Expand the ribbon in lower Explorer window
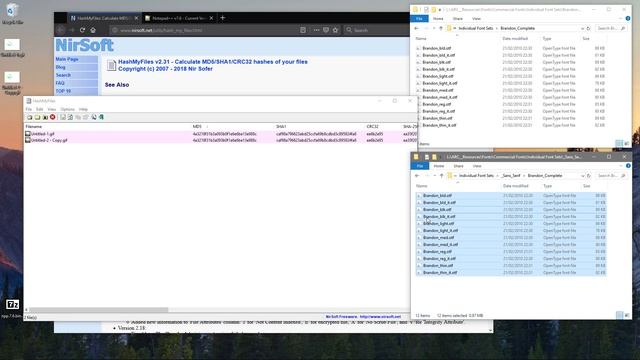 (621, 166)
